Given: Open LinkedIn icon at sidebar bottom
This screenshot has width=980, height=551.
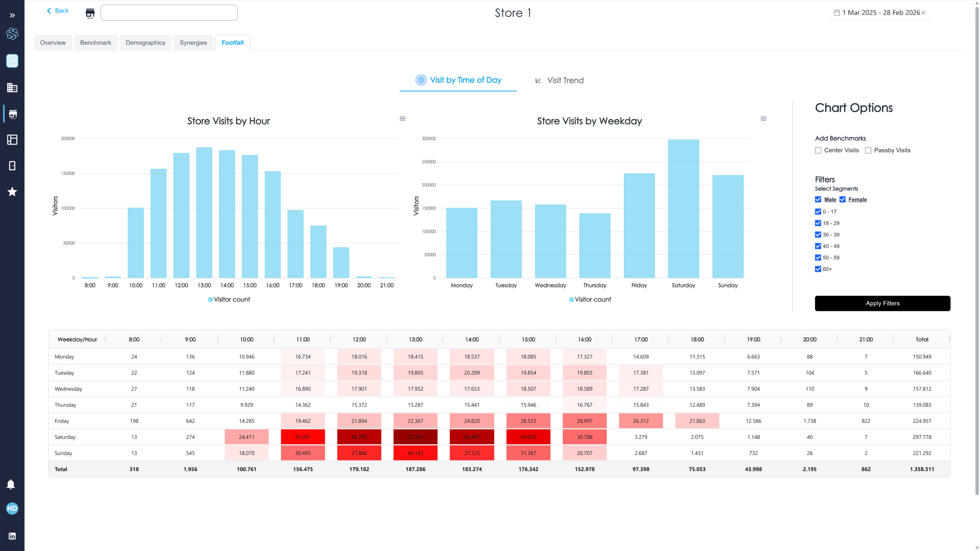Looking at the screenshot, I should coord(12,536).
